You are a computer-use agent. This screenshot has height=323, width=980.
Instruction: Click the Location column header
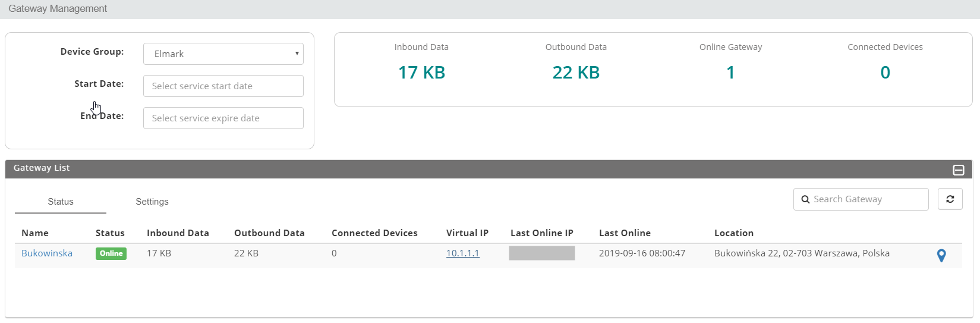pyautogui.click(x=733, y=233)
